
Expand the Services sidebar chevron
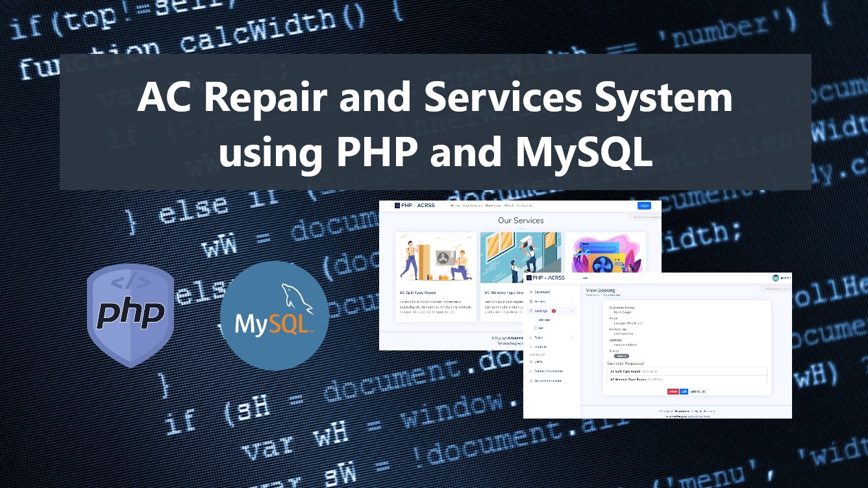(572, 302)
